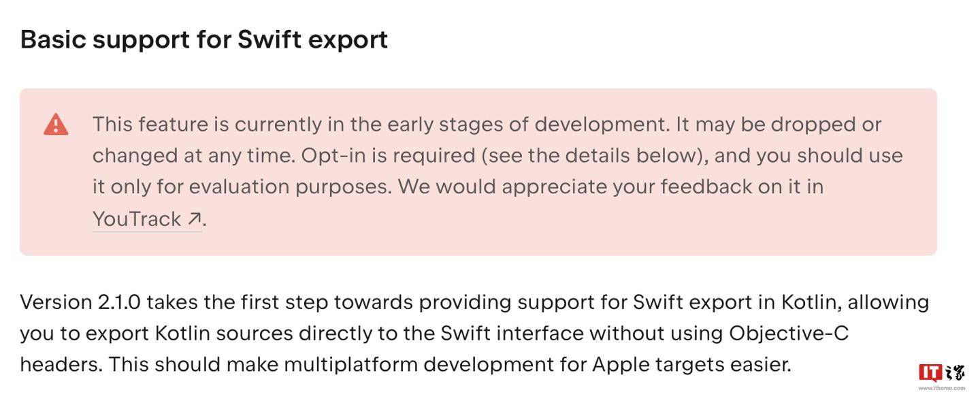This screenshot has width=980, height=405.
Task: Click the 'multiplatform development' phrase
Action: (x=419, y=364)
